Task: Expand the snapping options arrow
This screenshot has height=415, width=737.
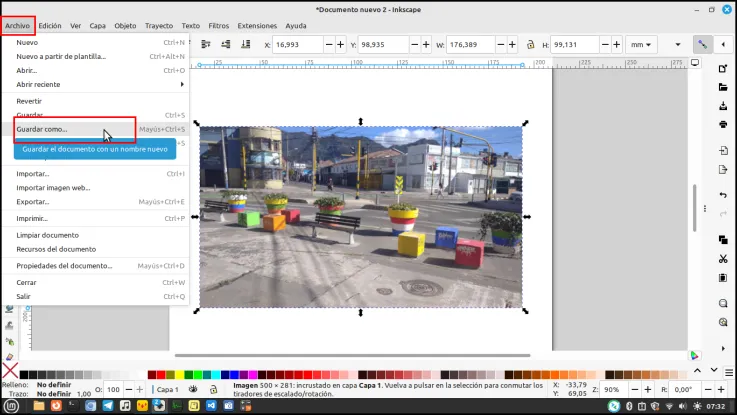Action: [723, 45]
